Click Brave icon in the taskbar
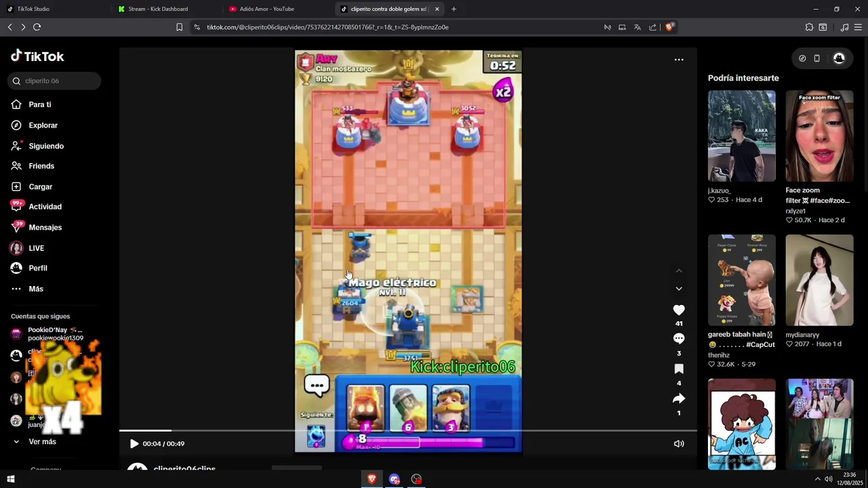 pyautogui.click(x=372, y=479)
